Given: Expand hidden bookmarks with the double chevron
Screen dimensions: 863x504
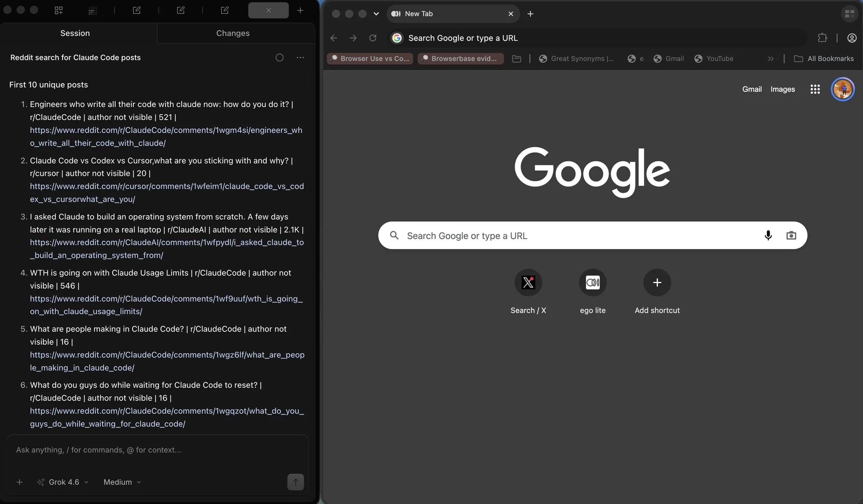Looking at the screenshot, I should pyautogui.click(x=771, y=59).
